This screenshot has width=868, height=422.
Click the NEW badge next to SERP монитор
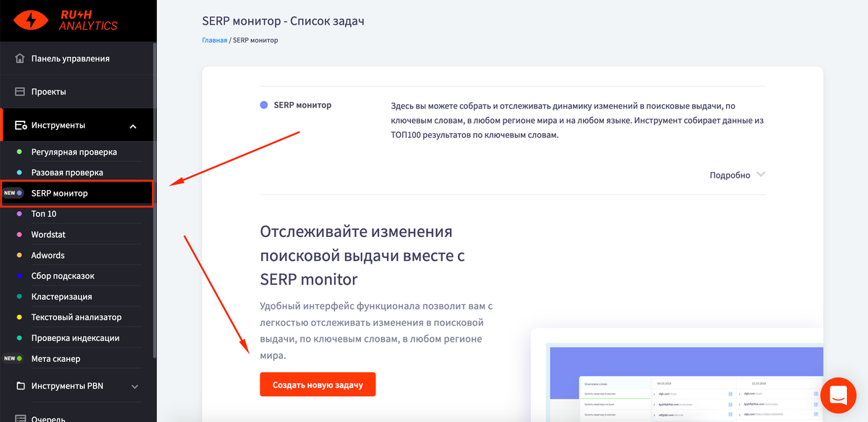pos(10,193)
